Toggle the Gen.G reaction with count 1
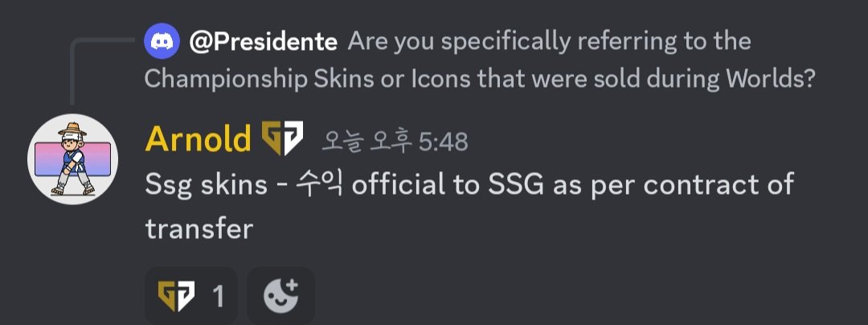868x325 pixels. pos(191,297)
